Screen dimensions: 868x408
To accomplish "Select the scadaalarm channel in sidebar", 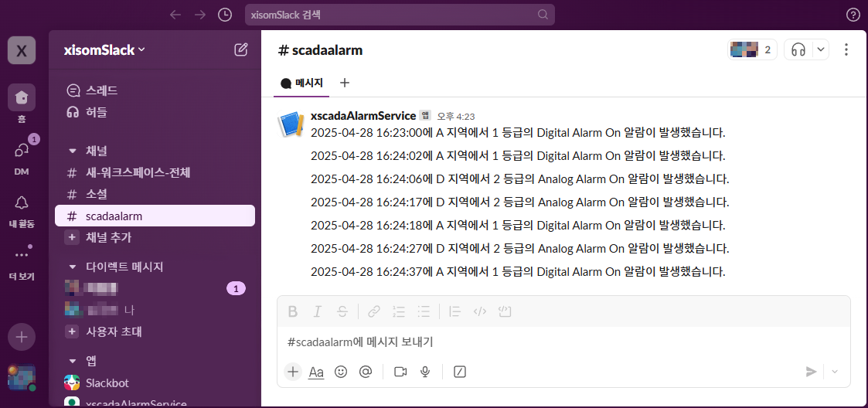I will [x=155, y=216].
